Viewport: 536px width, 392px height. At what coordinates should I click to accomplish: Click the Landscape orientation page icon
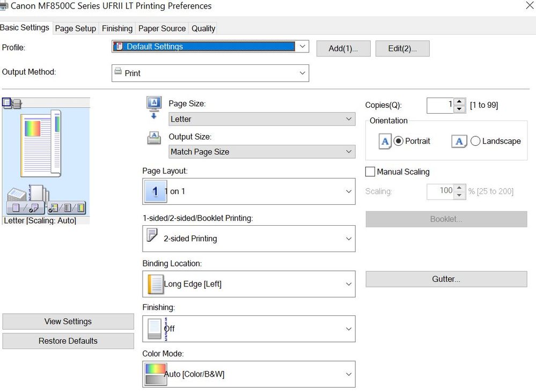click(x=459, y=142)
